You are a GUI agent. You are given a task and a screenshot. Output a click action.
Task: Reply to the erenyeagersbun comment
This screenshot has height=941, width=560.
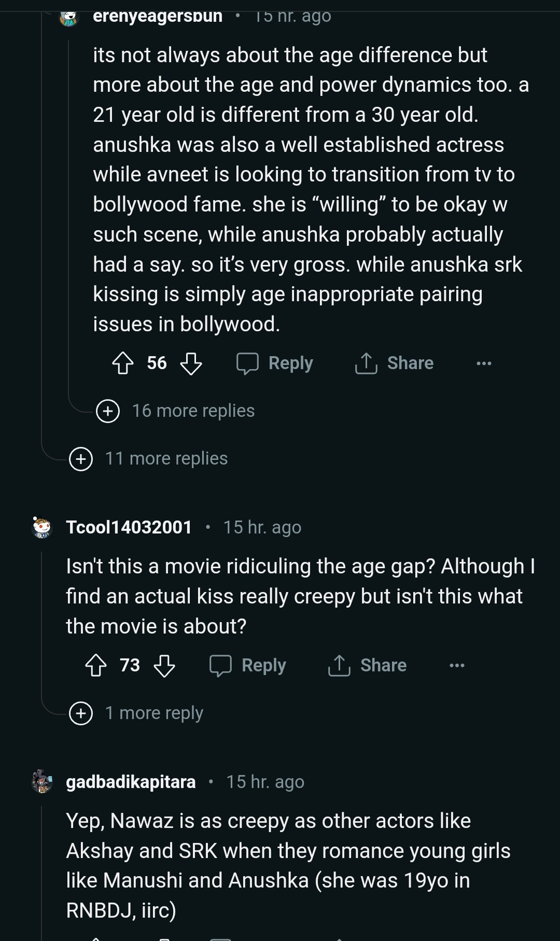275,363
